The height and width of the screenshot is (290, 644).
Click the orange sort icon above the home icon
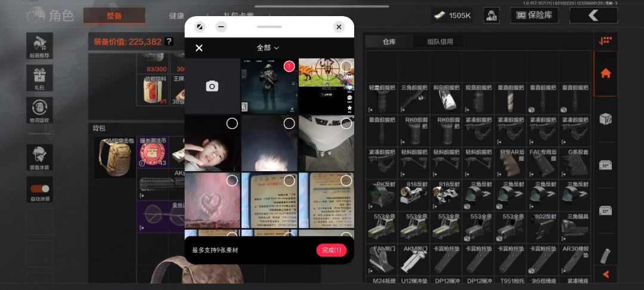tap(605, 41)
